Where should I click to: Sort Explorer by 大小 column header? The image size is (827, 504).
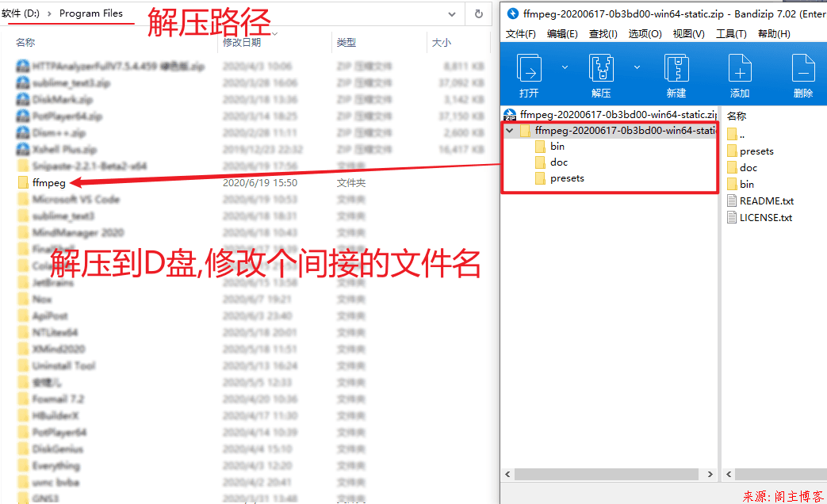click(x=442, y=42)
